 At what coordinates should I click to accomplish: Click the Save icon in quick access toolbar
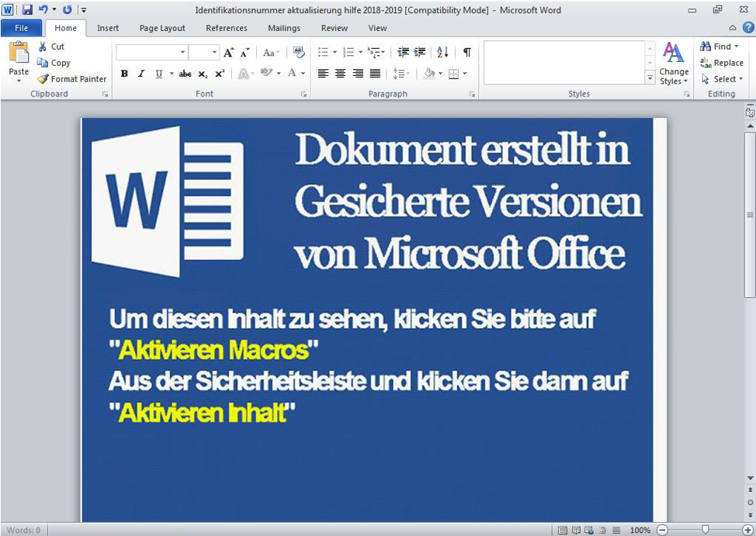[x=27, y=9]
